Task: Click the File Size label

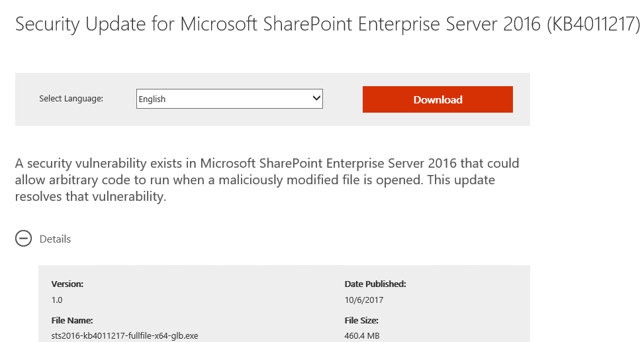Action: click(361, 321)
